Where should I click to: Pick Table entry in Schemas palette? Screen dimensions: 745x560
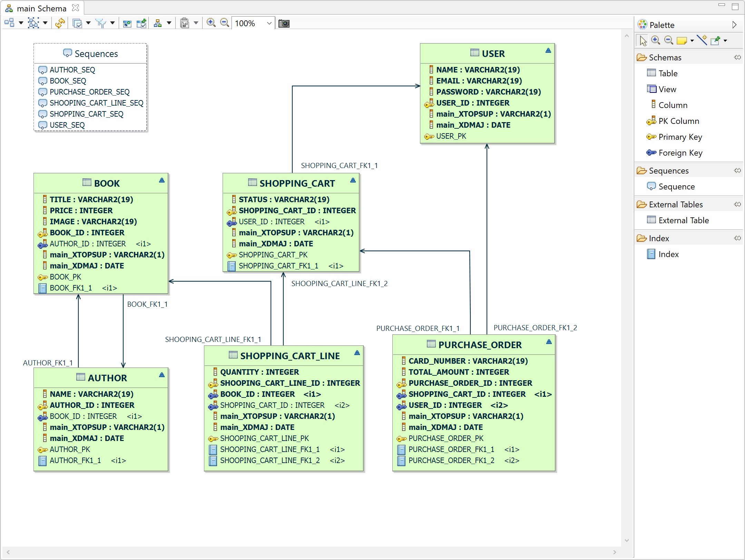[668, 73]
